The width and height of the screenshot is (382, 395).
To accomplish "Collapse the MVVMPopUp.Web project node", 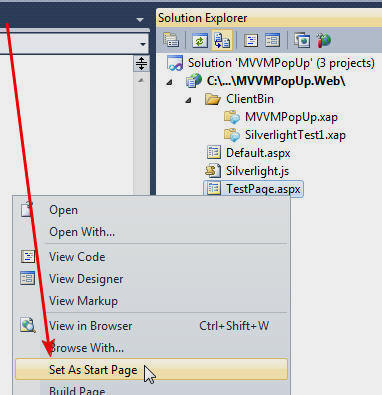I will click(170, 82).
